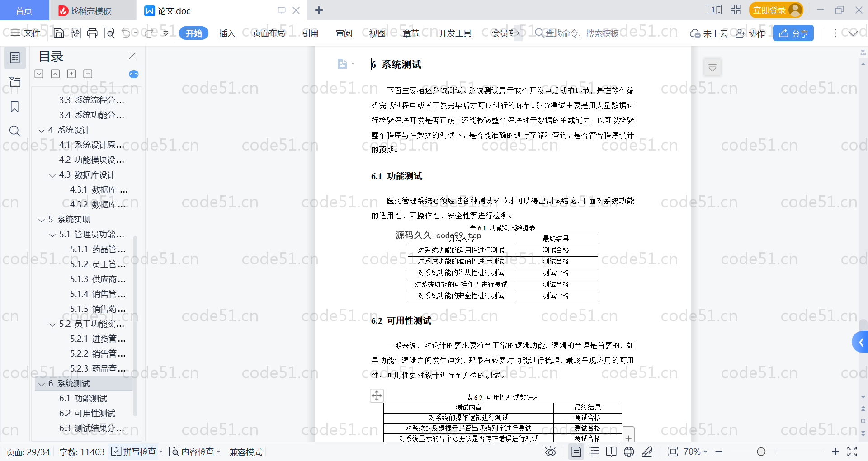Image resolution: width=868 pixels, height=461 pixels.
Task: Click the table move handle near 表 6.2
Action: [377, 395]
